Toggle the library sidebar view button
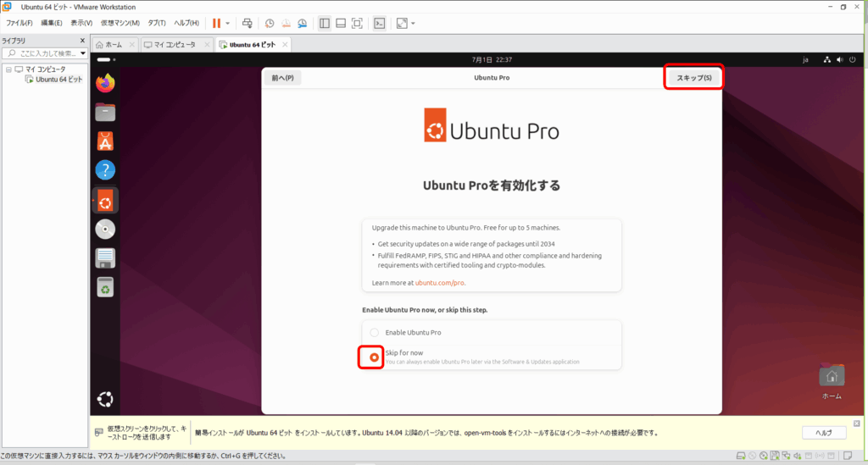 click(x=325, y=24)
